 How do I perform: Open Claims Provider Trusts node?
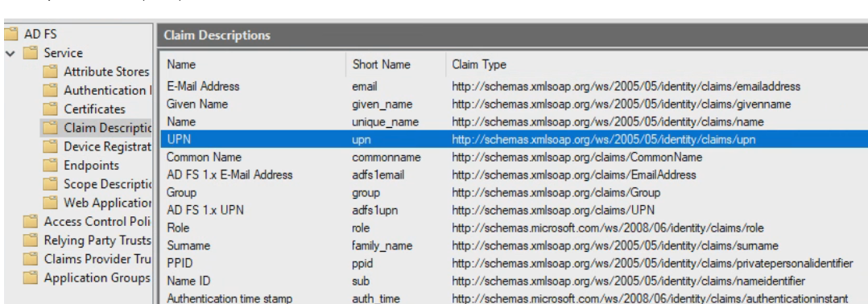97,259
